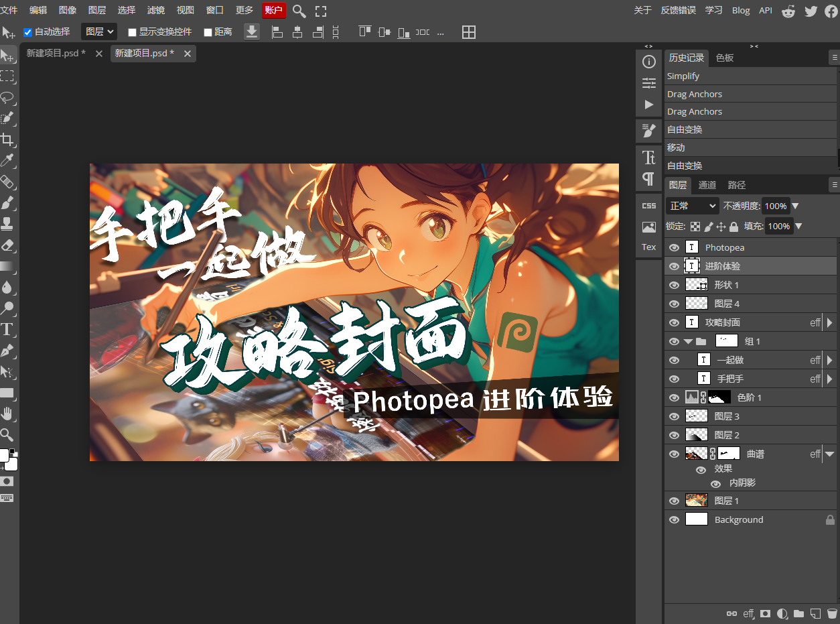This screenshot has width=840, height=624.
Task: Open the 图层 auto-select dropdown
Action: point(99,32)
